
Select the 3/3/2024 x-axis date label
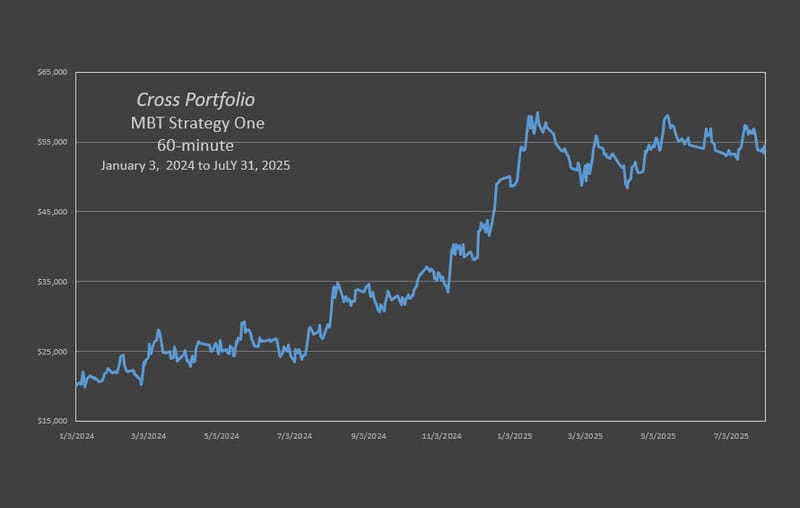[148, 436]
